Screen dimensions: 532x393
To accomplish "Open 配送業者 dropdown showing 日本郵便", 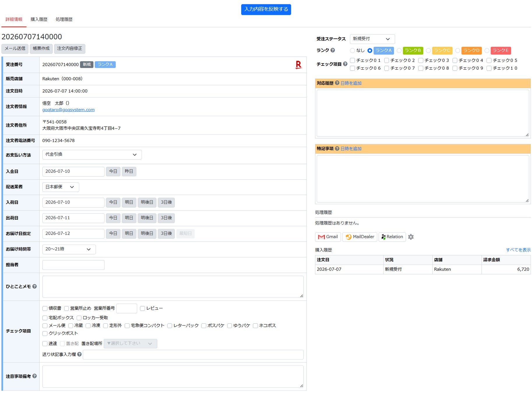I will [x=61, y=187].
